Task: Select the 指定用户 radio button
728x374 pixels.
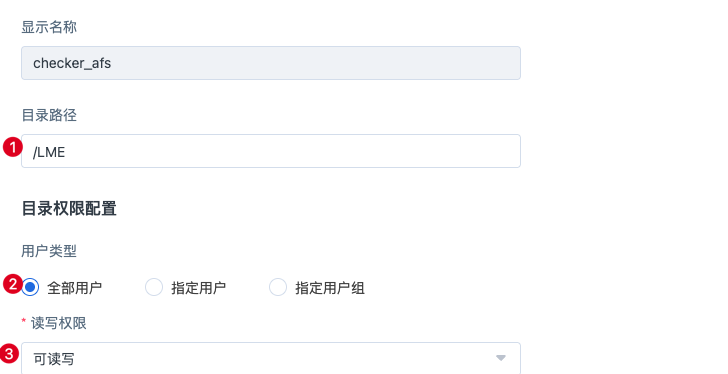Action: (154, 287)
